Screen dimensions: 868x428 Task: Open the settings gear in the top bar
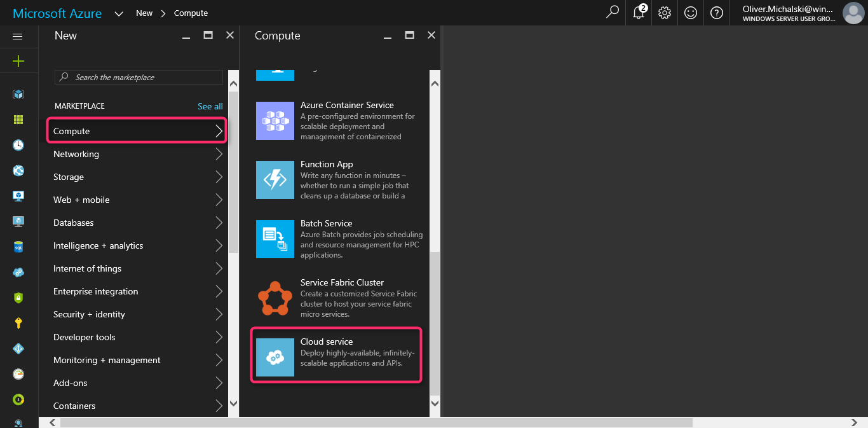665,12
